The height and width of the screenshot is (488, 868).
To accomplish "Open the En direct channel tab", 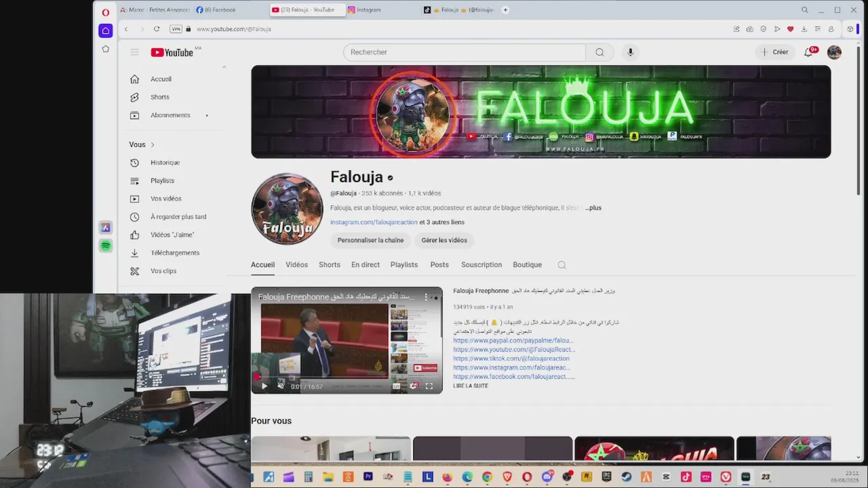I will coord(366,265).
